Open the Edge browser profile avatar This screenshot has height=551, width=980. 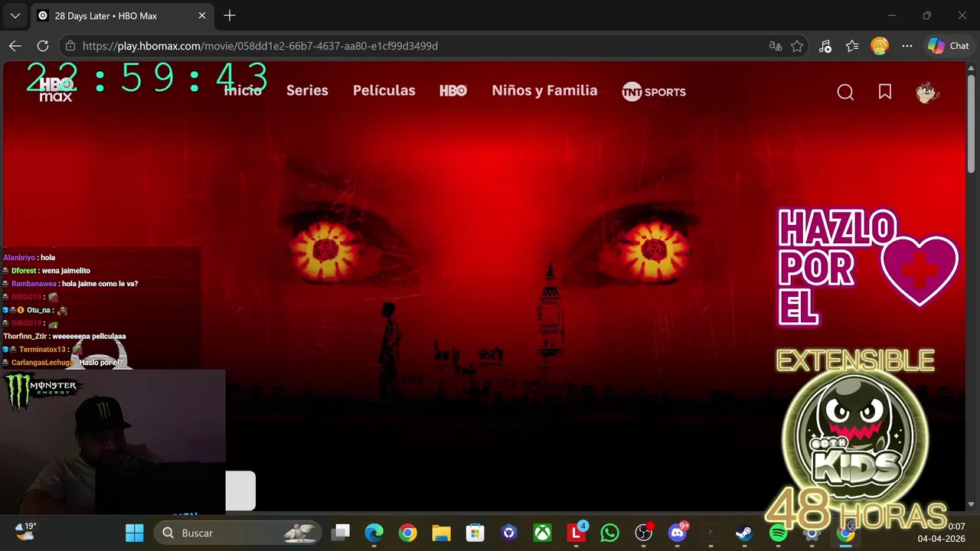880,46
